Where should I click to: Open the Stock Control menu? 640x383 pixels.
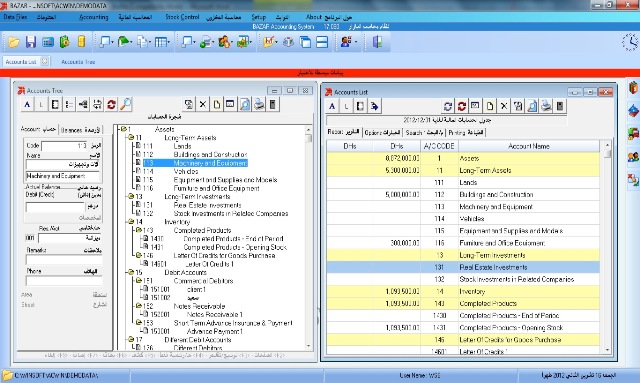(182, 17)
